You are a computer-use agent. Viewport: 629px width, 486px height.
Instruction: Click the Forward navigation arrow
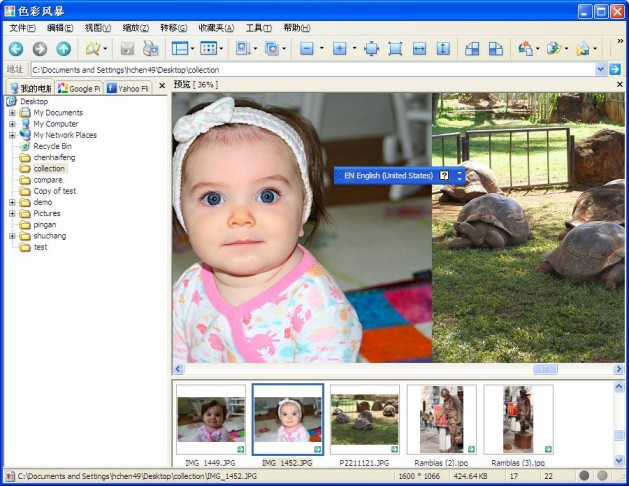(x=39, y=48)
